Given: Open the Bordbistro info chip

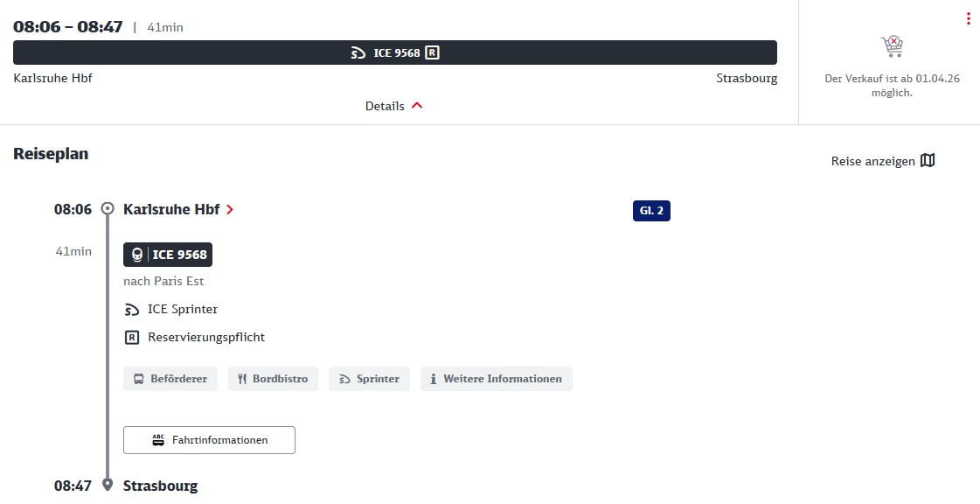Looking at the screenshot, I should [273, 379].
